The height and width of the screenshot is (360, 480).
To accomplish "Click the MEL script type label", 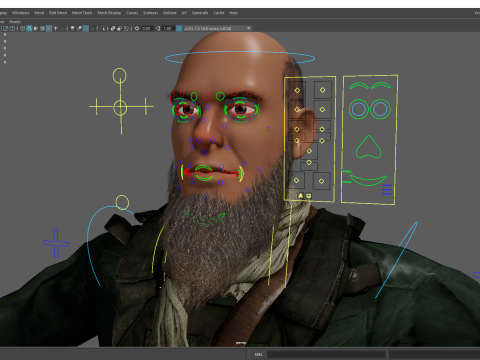I will tap(258, 354).
